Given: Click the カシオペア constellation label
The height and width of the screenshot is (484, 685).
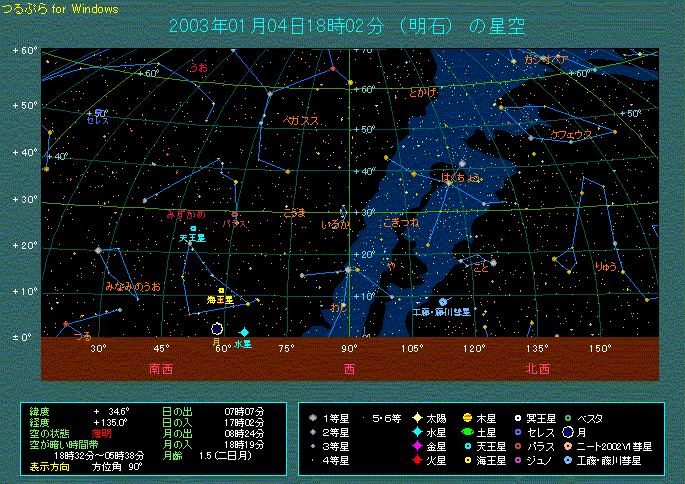Looking at the screenshot, I should pyautogui.click(x=546, y=60).
